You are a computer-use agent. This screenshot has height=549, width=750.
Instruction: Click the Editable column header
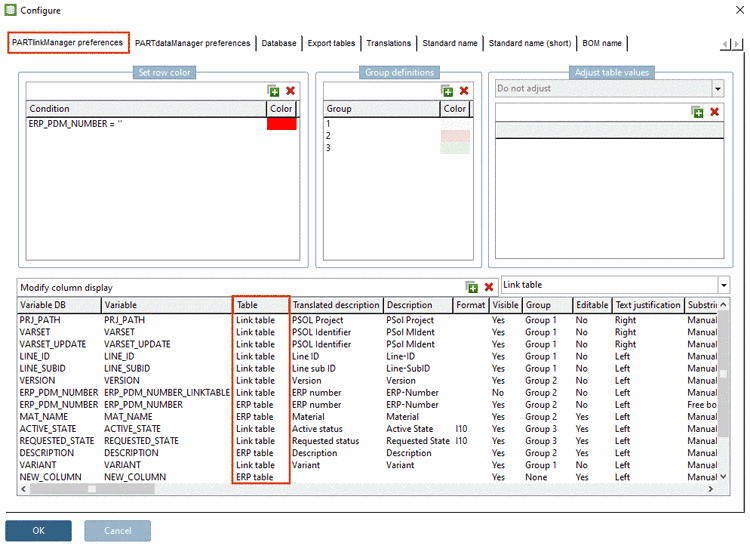592,305
